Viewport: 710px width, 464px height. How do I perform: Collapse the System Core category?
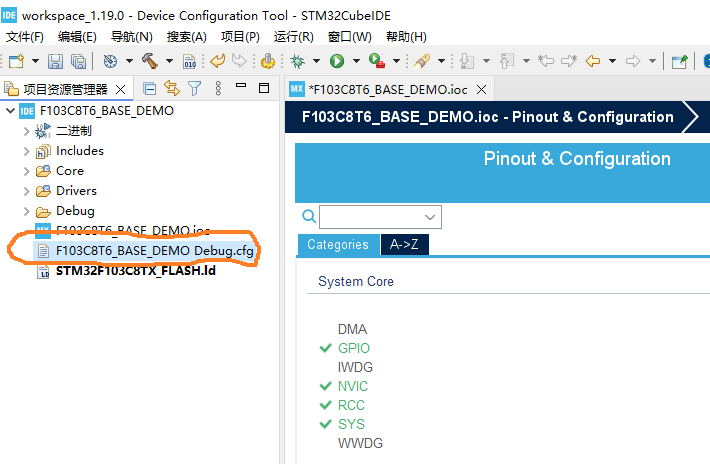pyautogui.click(x=356, y=282)
